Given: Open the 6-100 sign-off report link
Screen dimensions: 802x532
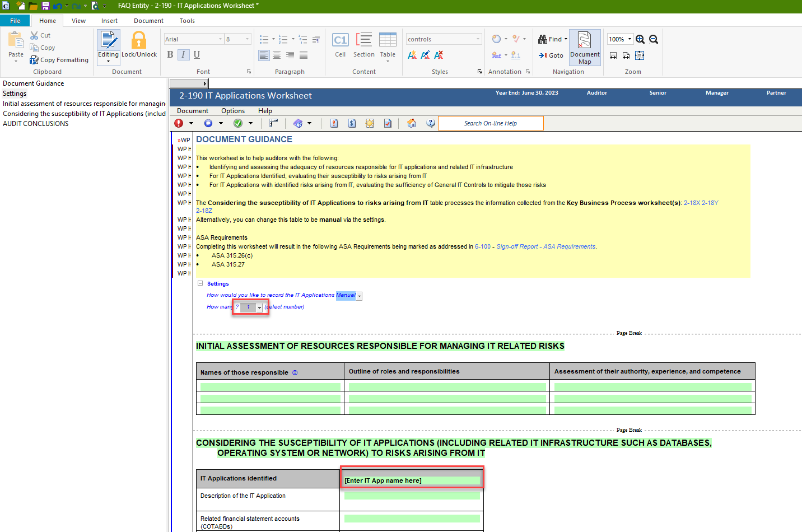Looking at the screenshot, I should [x=482, y=246].
